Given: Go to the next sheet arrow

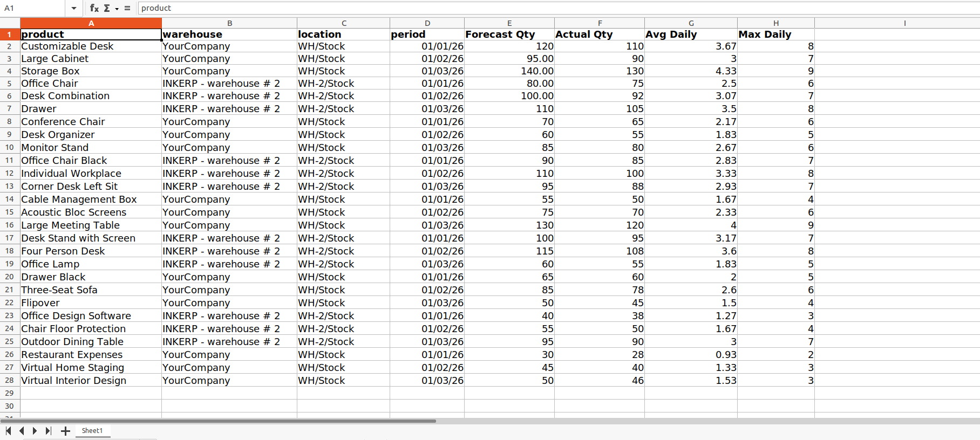Looking at the screenshot, I should click(35, 431).
